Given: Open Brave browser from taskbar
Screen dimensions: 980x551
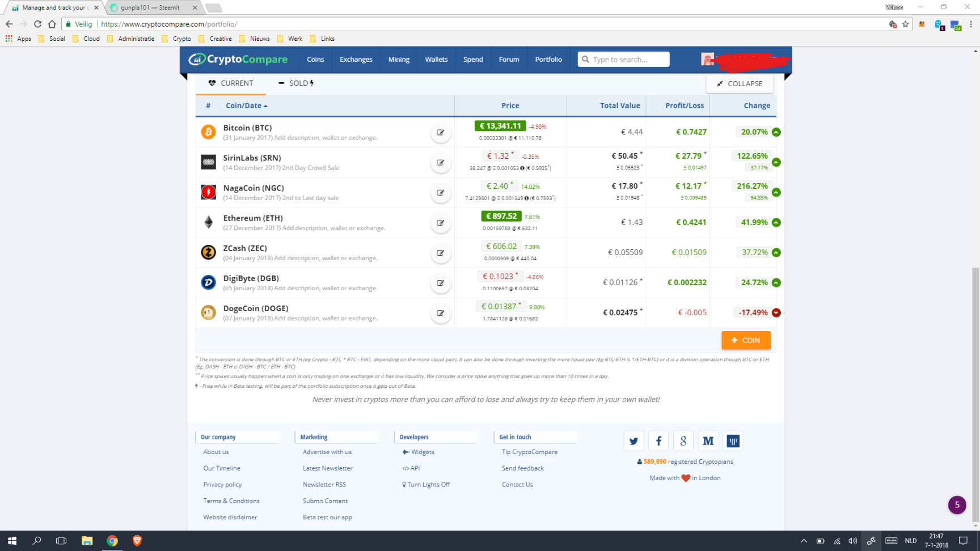Looking at the screenshot, I should 137,541.
